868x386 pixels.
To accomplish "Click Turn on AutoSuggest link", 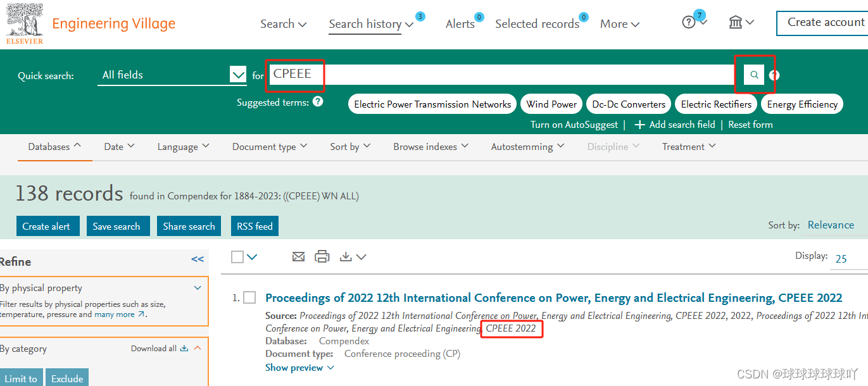I will (574, 125).
